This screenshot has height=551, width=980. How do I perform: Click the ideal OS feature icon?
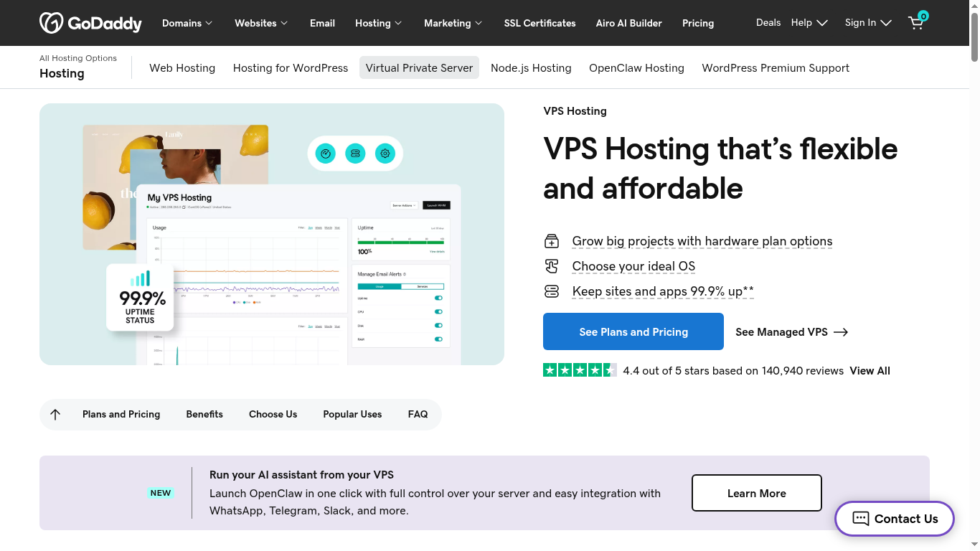551,266
